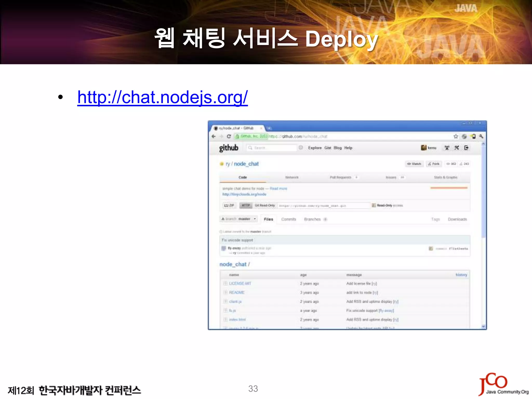
Task: Select the HTTP clone option
Action: coord(245,205)
